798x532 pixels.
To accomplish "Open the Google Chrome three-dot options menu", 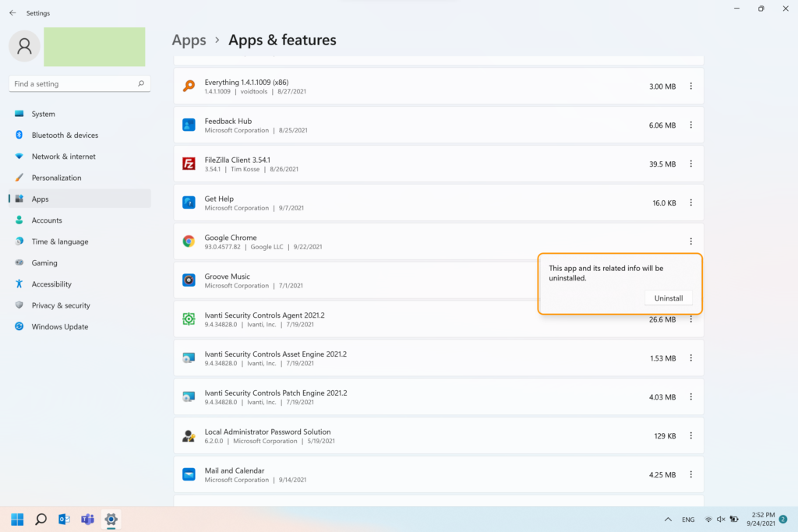I will tap(690, 241).
